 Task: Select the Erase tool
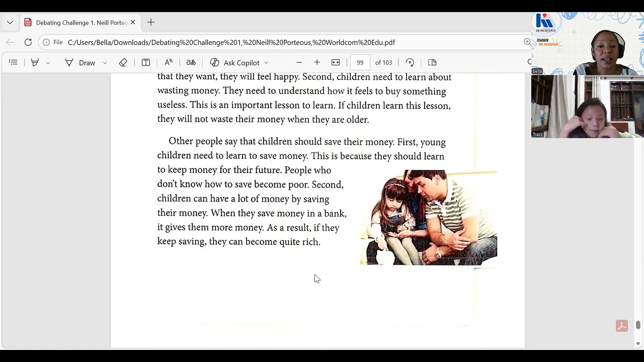[x=123, y=62]
